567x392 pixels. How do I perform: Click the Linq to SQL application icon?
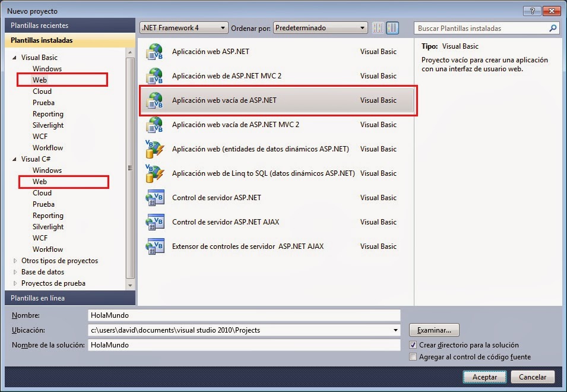coord(154,173)
